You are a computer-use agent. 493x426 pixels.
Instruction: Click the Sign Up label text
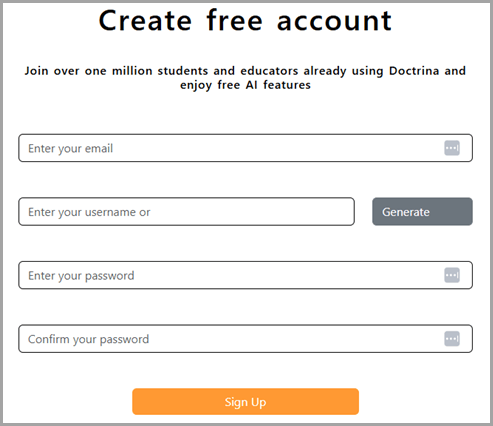245,402
